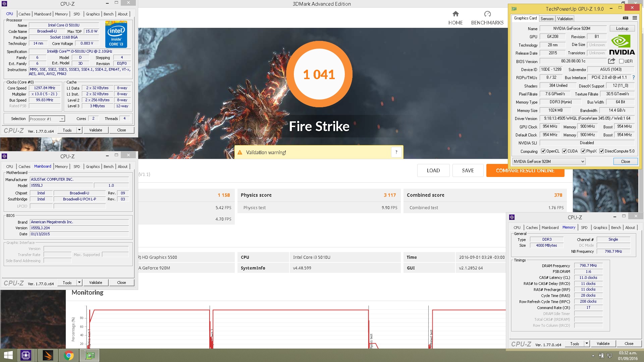Toggle the CUDA checkbox in GPU-Z
Image resolution: width=644 pixels, height=362 pixels.
[564, 151]
